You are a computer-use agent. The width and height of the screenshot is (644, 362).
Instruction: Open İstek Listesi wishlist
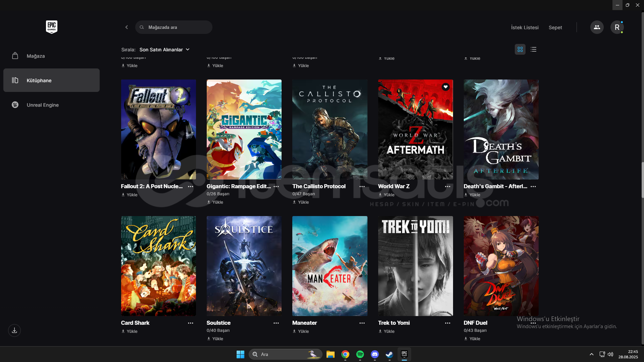point(525,28)
